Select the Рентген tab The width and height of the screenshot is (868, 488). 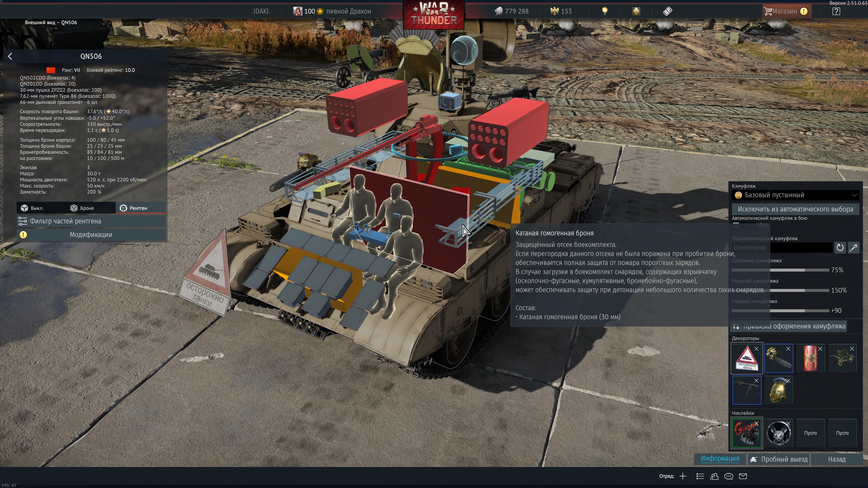(134, 208)
